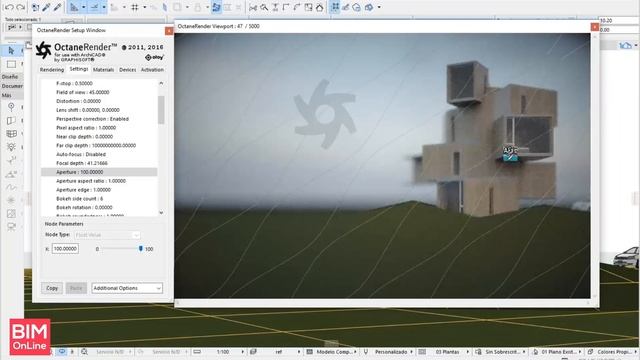Toggle the guide lines triangle icon

click(74, 7)
